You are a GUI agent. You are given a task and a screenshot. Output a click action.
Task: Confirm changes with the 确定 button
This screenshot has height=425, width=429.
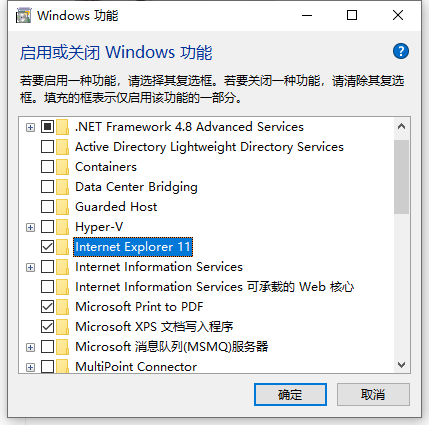point(290,395)
